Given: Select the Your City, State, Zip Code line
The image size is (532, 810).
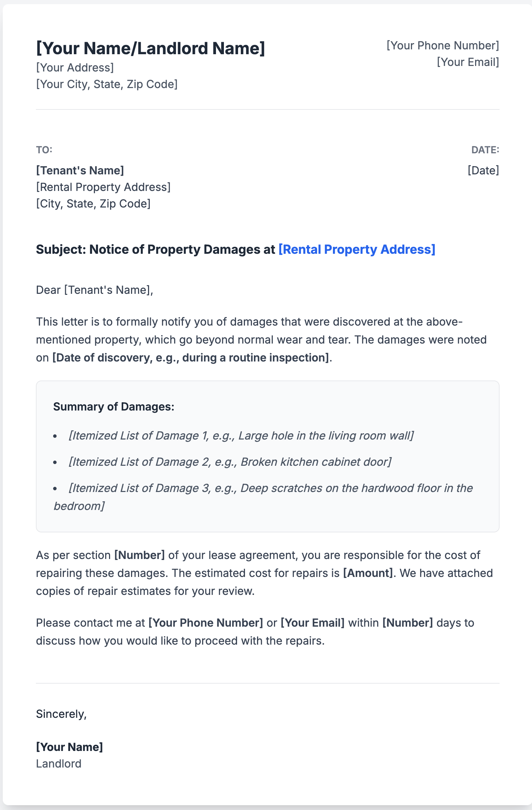Looking at the screenshot, I should click(x=107, y=84).
